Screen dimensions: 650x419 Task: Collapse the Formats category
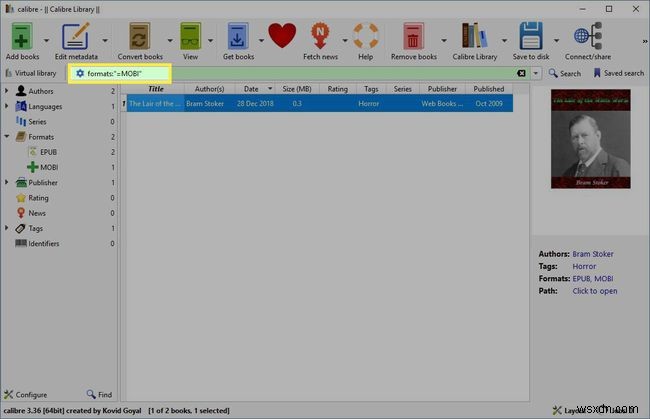(6, 136)
